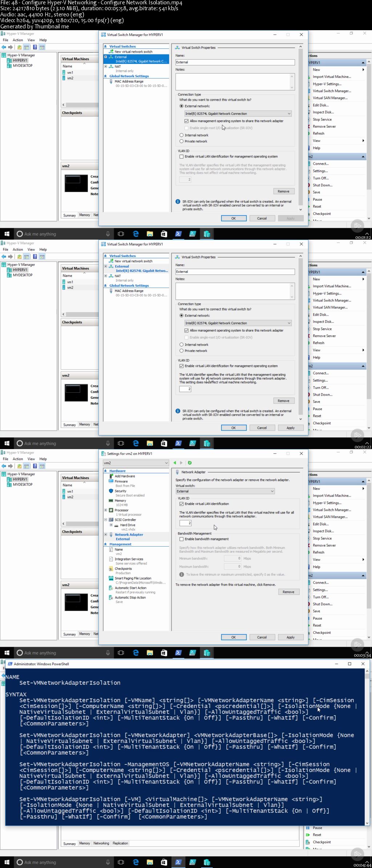Viewport: 372px width, 868px height.
Task: Uncheck Allow management OS sharing in frame 00:02:22
Action: click(186, 331)
